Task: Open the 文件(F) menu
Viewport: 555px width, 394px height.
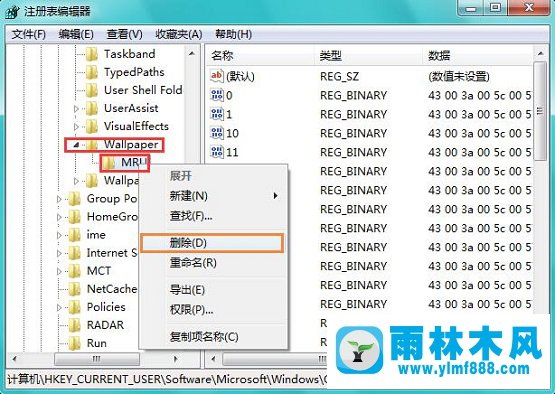Action: tap(29, 35)
